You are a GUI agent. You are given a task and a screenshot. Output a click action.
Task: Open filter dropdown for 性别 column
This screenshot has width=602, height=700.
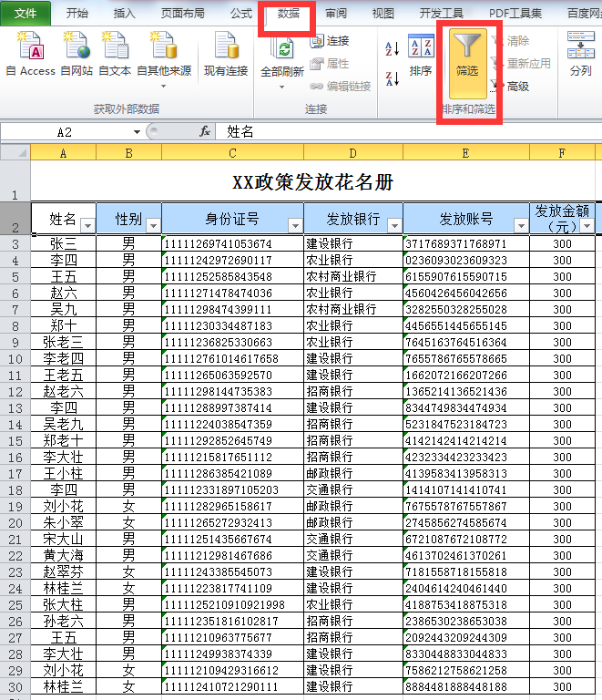(153, 226)
